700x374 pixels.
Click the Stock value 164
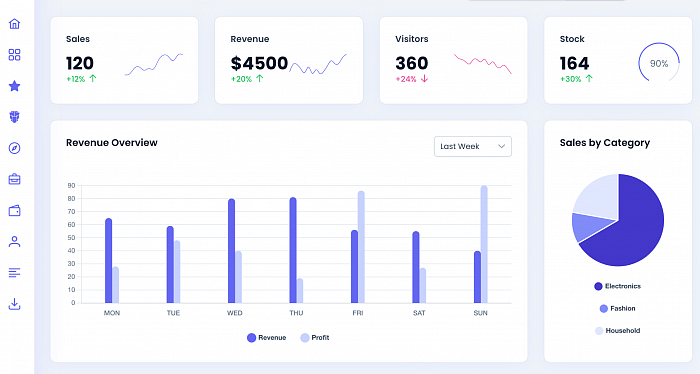click(575, 63)
